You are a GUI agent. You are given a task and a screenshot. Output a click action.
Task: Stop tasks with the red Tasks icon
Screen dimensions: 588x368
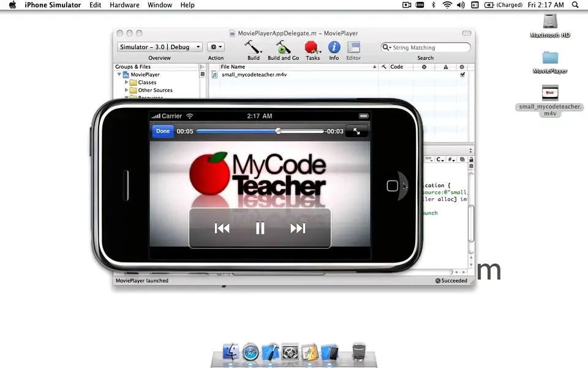point(312,47)
